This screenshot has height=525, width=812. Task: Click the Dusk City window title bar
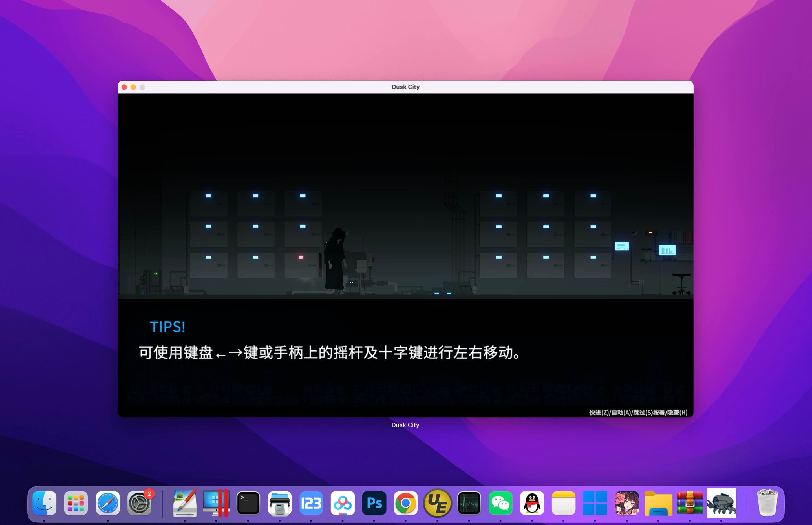pyautogui.click(x=405, y=87)
